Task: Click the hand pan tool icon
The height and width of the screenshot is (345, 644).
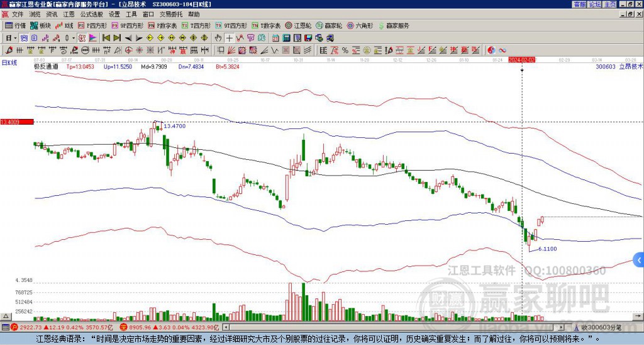Action: 218,38
